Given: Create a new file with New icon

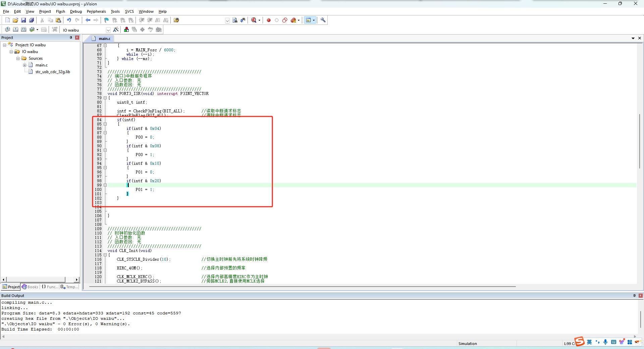Looking at the screenshot, I should (x=7, y=20).
